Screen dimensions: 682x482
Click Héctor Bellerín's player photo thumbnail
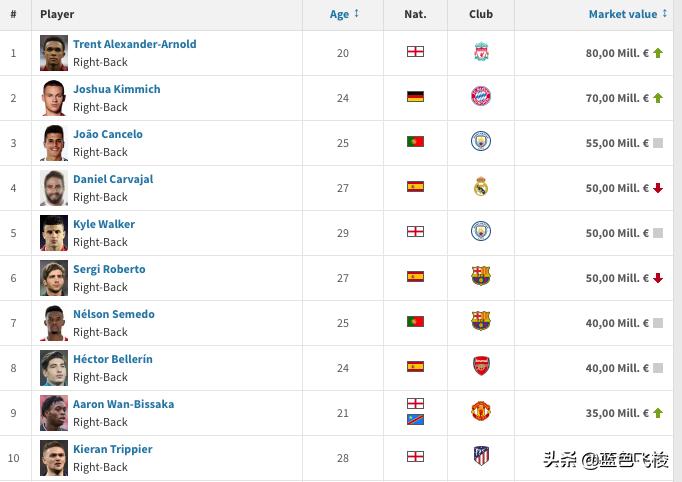(54, 367)
